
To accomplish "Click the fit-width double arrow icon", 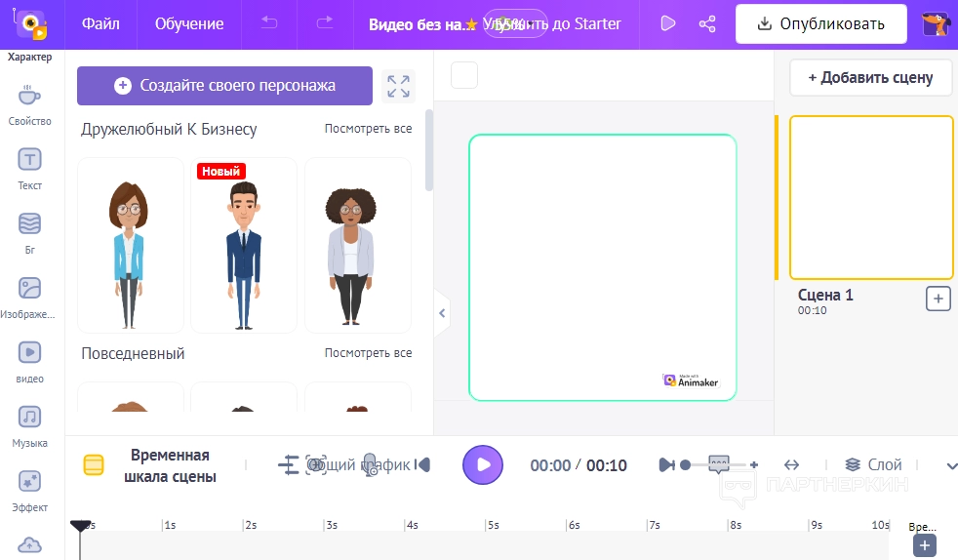I will (x=791, y=465).
